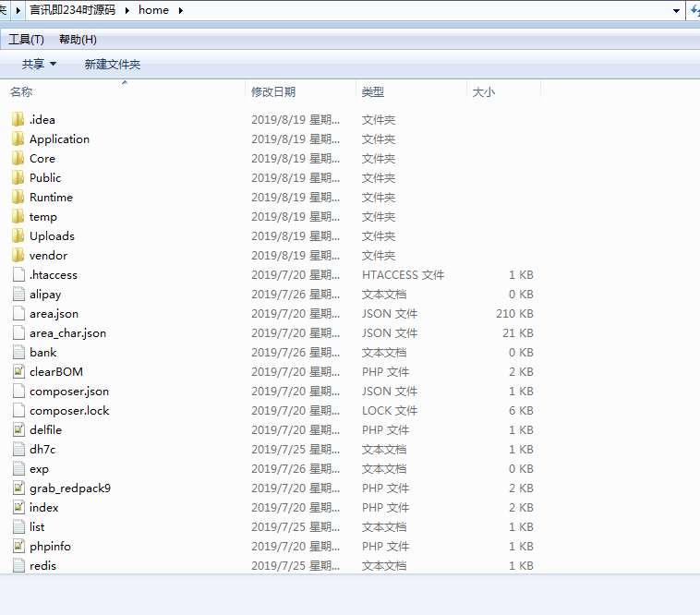Screen dimensions: 700x615
Task: Click the composer.lock file icon
Action: [18, 411]
